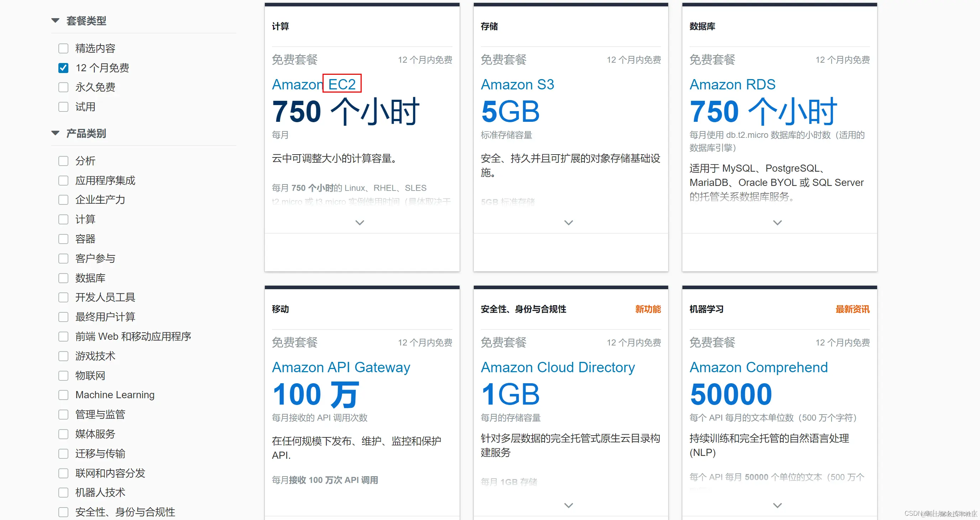980x520 pixels.
Task: Open the Amazon Cloud Directory link
Action: click(x=558, y=367)
